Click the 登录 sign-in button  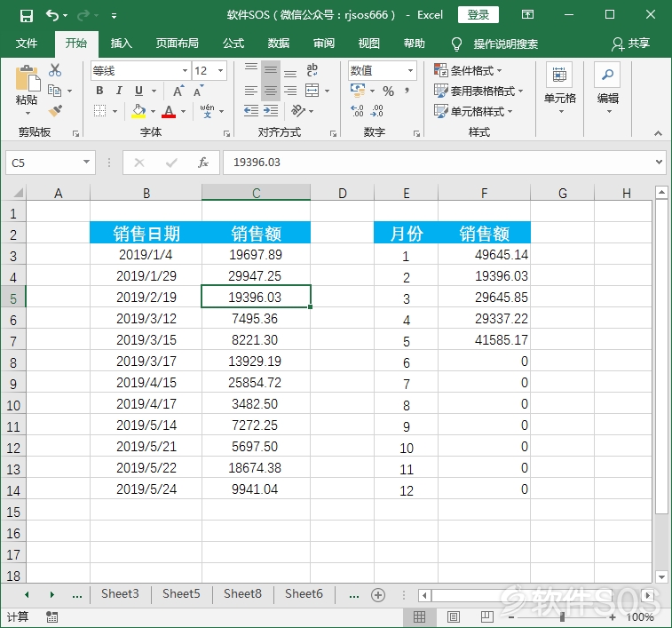478,15
